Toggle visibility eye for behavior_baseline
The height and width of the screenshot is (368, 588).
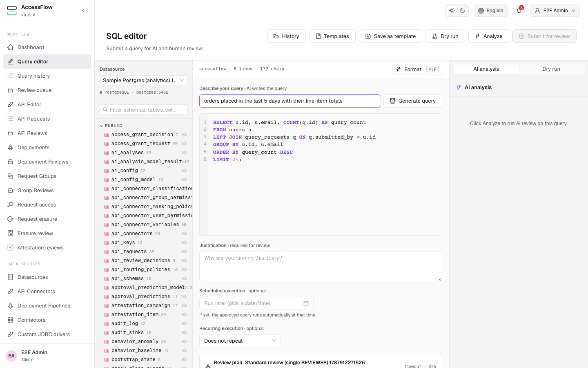(184, 350)
